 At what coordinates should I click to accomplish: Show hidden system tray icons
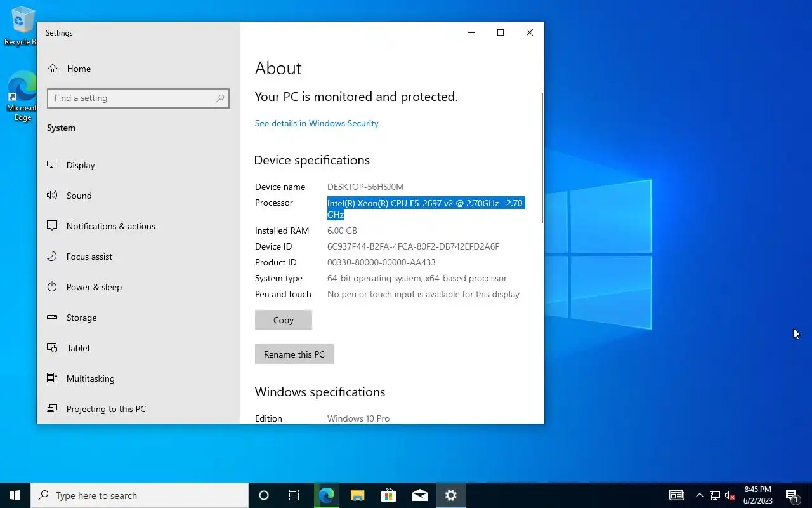click(x=699, y=495)
